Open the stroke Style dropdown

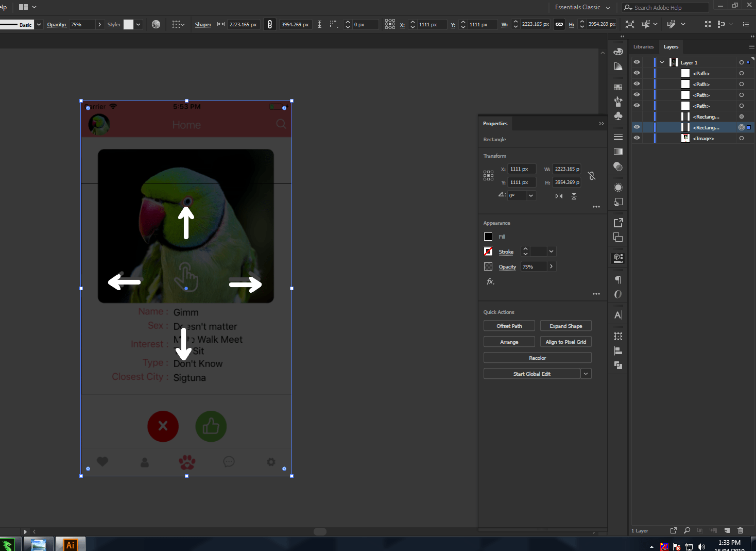pos(138,24)
